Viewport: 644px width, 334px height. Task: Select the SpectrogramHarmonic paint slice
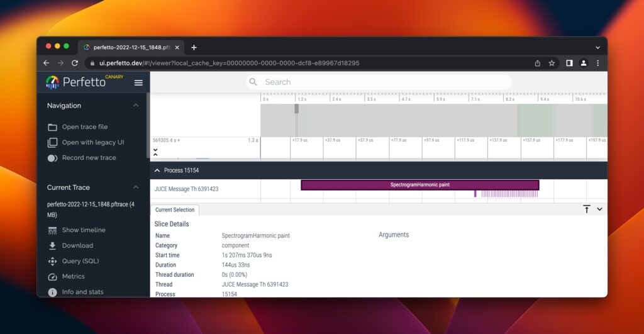pos(419,185)
